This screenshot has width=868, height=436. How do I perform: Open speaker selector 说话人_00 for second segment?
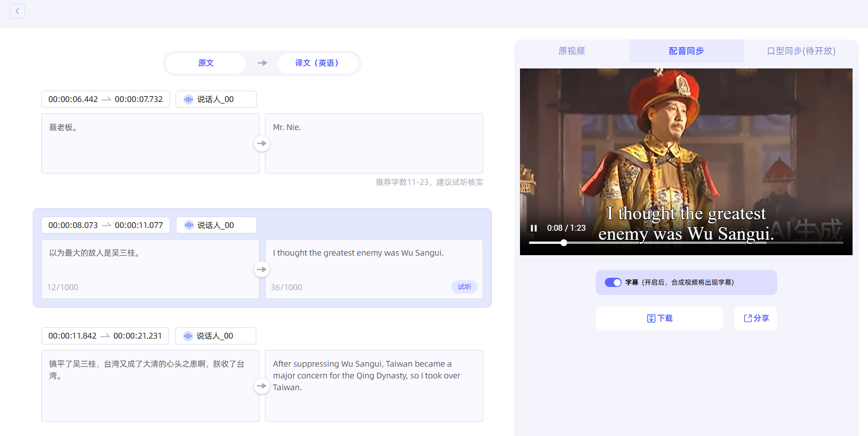coord(216,225)
